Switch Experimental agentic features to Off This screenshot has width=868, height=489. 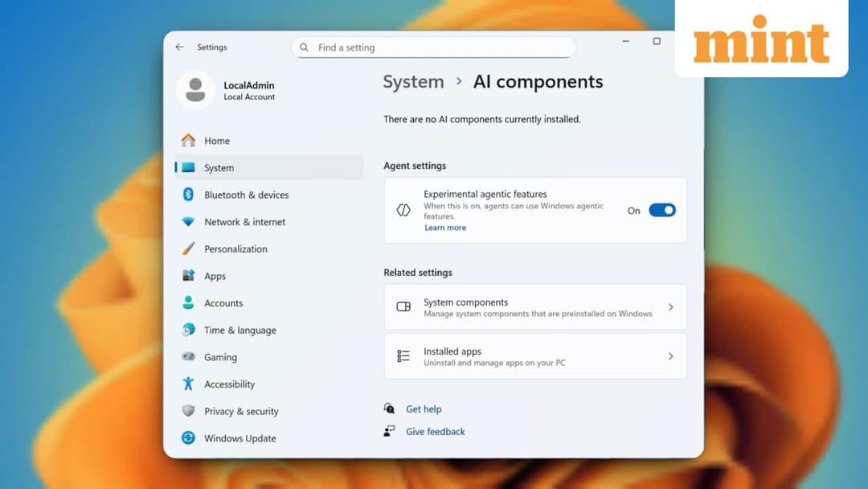(x=661, y=210)
